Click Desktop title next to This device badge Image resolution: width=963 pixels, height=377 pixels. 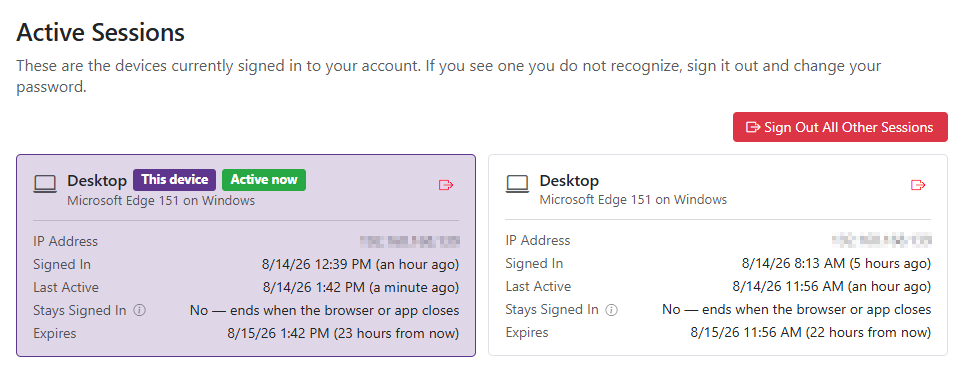coord(97,181)
